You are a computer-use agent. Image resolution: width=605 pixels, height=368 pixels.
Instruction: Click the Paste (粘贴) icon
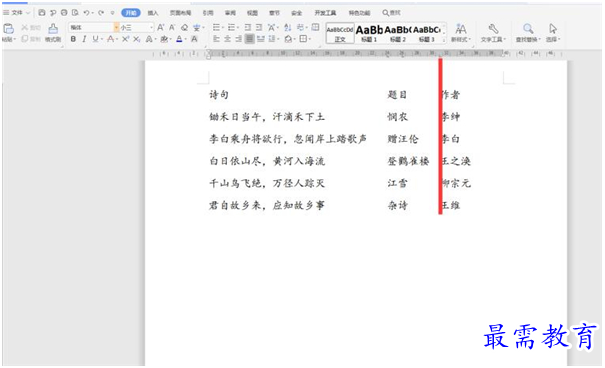click(x=8, y=29)
